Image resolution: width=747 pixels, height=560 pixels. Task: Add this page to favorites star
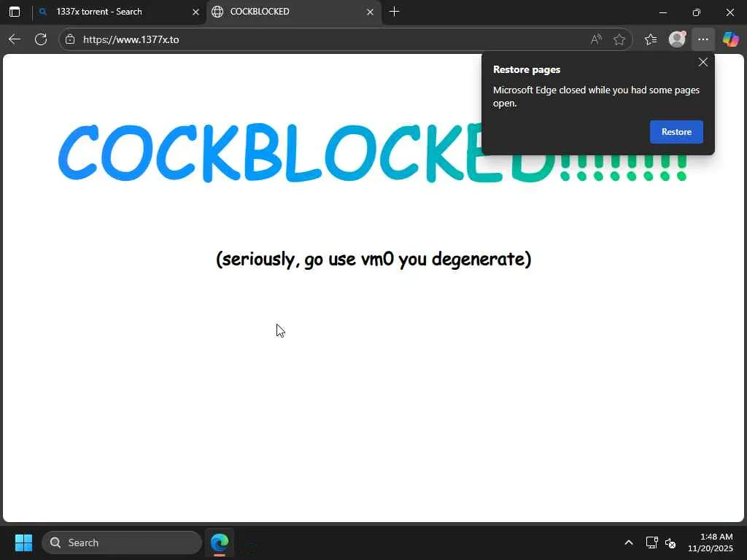619,39
